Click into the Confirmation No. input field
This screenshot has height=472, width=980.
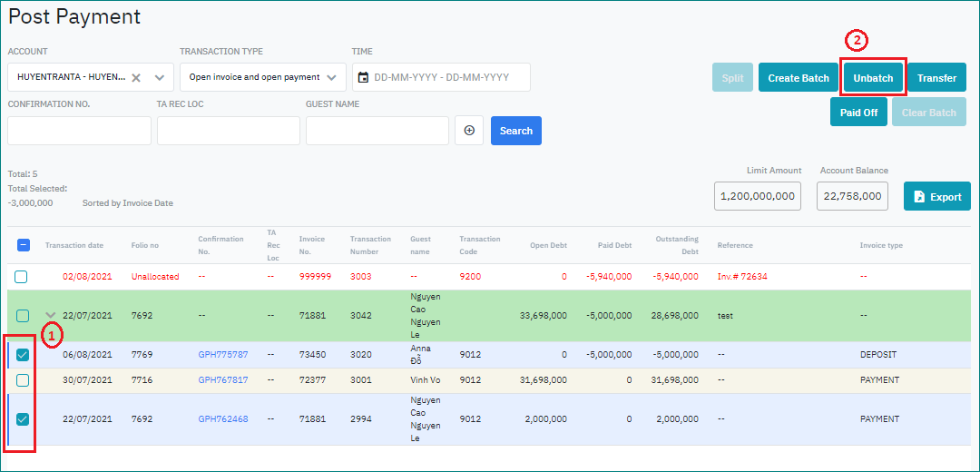[x=79, y=131]
